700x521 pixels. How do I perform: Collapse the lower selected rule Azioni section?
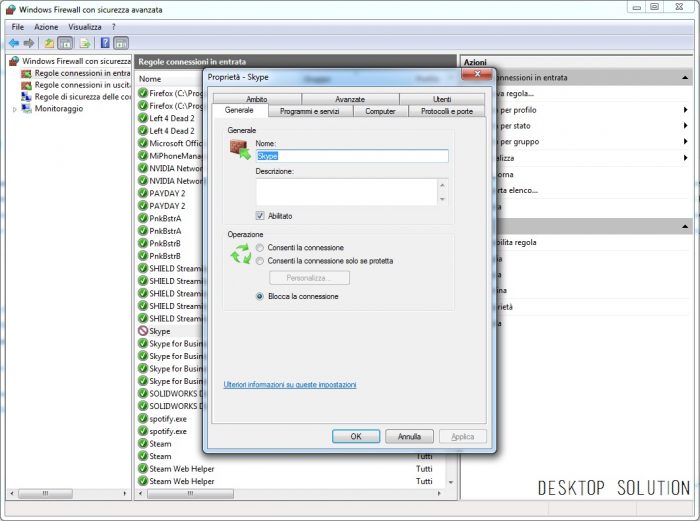(x=685, y=227)
